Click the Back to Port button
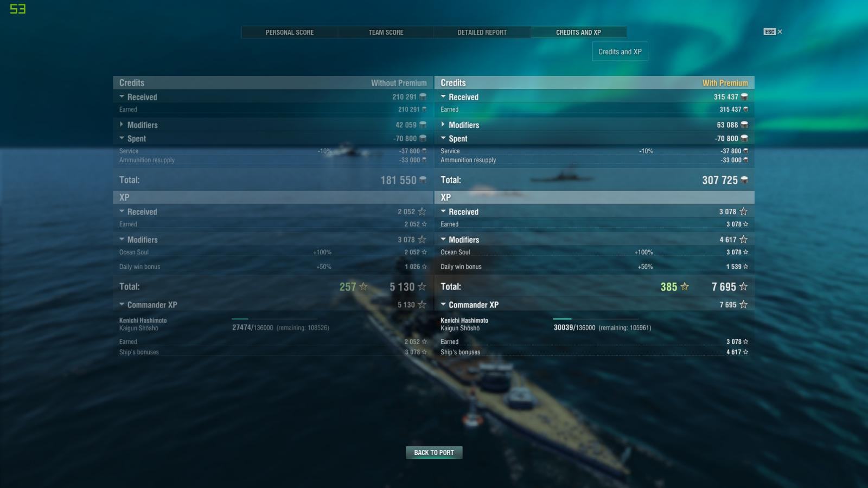This screenshot has width=868, height=488. point(434,452)
